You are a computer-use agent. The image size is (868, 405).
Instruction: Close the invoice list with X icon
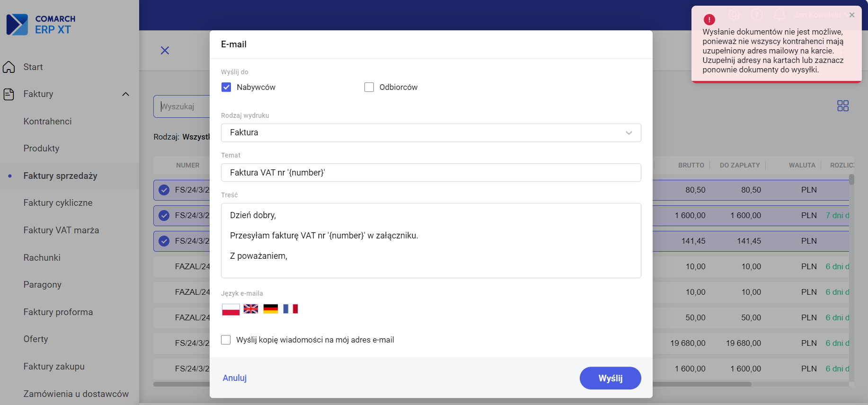point(165,51)
